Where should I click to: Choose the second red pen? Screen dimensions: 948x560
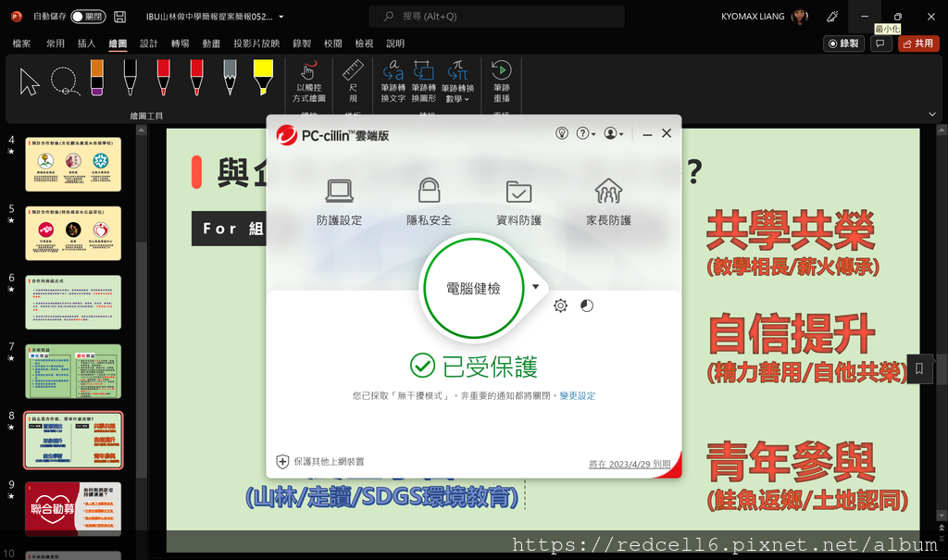tap(196, 78)
